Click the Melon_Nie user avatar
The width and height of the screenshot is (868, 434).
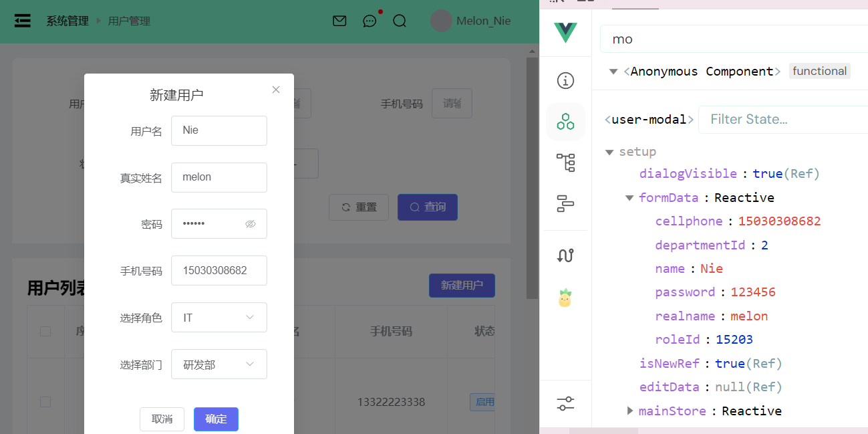pos(441,21)
